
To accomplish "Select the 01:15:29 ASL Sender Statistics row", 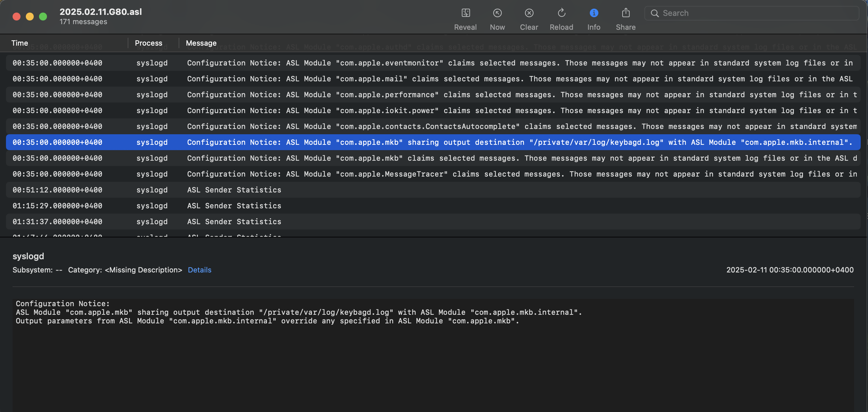I will coord(433,205).
